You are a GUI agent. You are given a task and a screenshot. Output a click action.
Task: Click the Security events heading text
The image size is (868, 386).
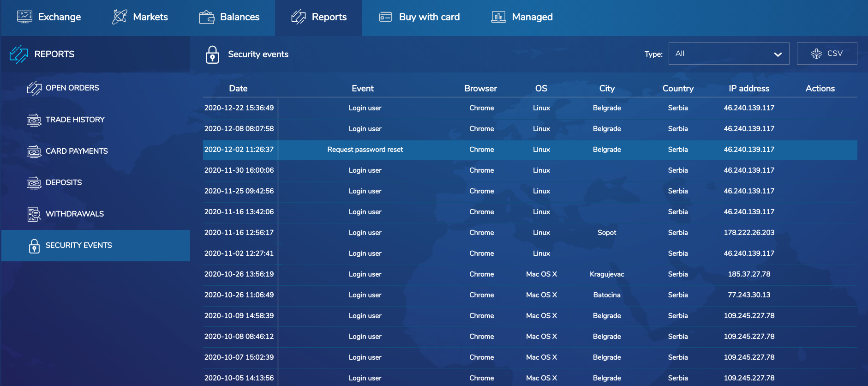258,54
